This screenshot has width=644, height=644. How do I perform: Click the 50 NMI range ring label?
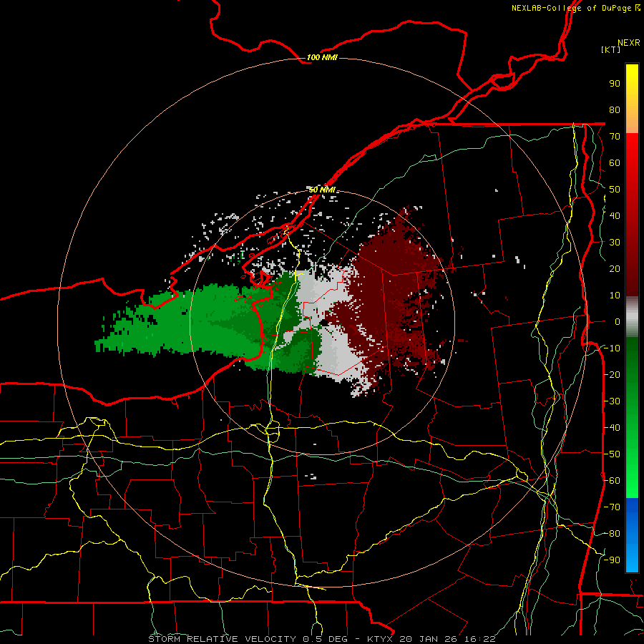(322, 190)
